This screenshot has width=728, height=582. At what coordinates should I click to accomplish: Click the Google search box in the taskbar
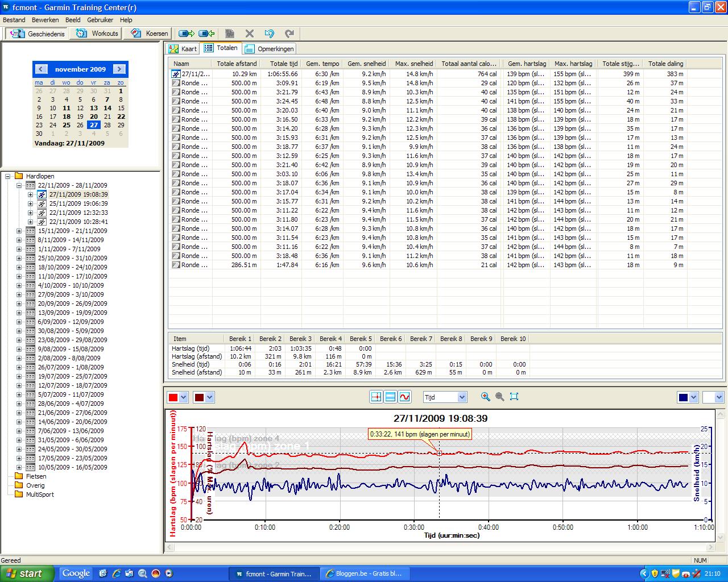tap(76, 573)
